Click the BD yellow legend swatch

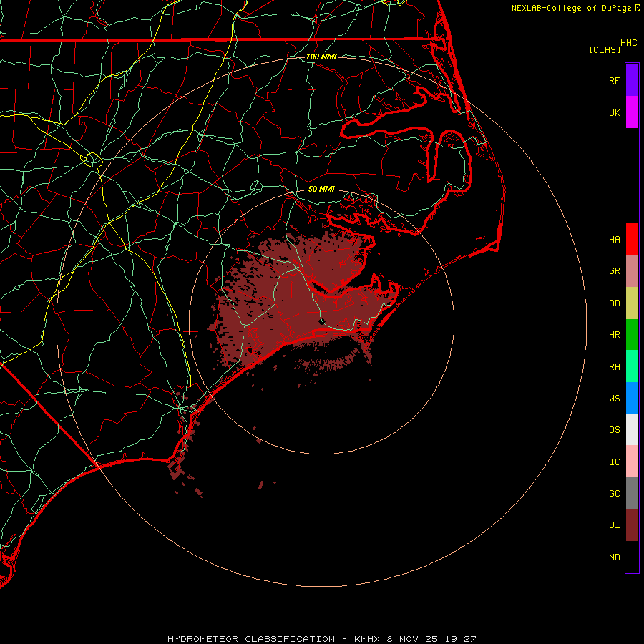[x=632, y=303]
